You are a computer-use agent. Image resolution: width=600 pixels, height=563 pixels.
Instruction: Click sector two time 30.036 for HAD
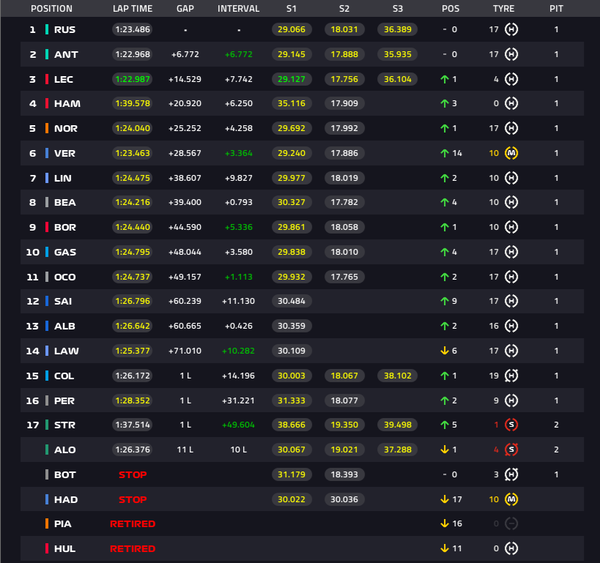(344, 499)
